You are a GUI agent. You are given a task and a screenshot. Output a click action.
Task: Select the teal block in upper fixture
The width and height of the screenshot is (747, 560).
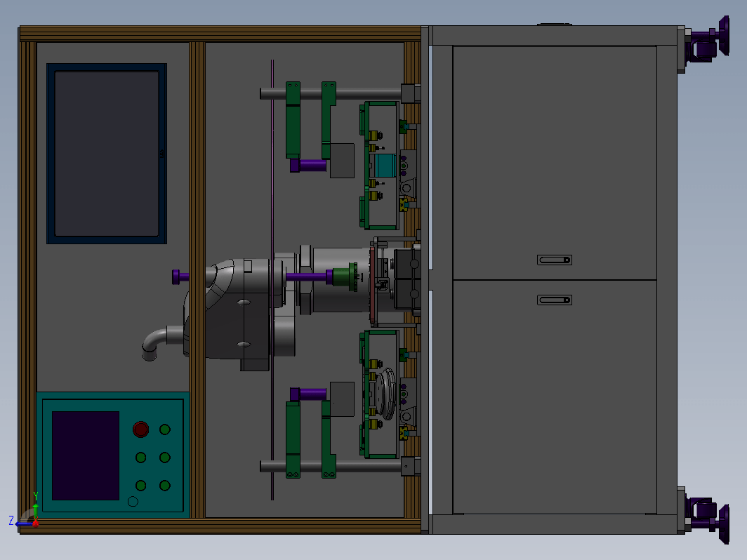(x=385, y=165)
